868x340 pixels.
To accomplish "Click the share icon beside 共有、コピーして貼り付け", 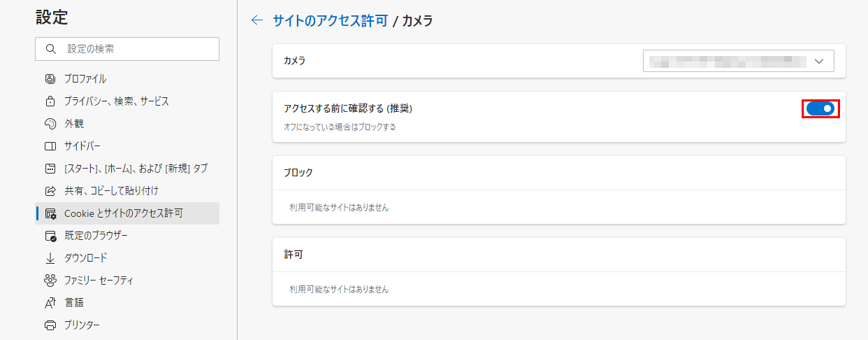I will click(50, 191).
